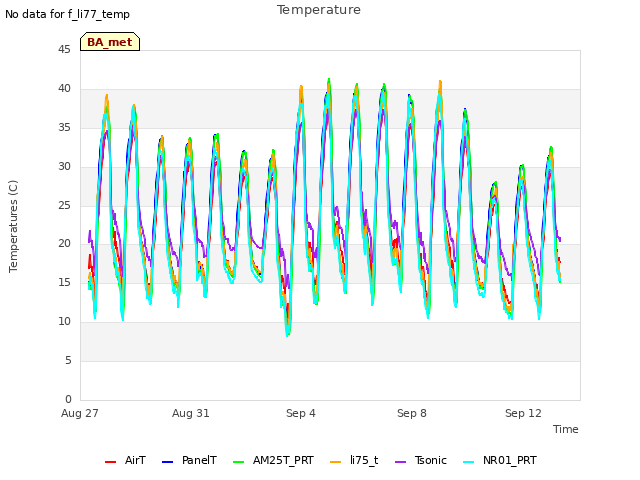This screenshot has height=480, width=640.
Task: Toggle the AirT series legend entry
Action: (125, 460)
